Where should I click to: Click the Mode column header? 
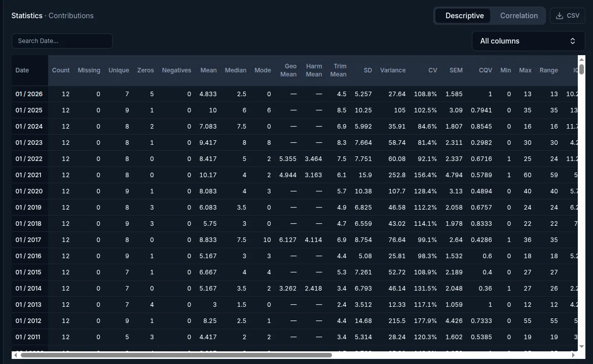(x=263, y=70)
